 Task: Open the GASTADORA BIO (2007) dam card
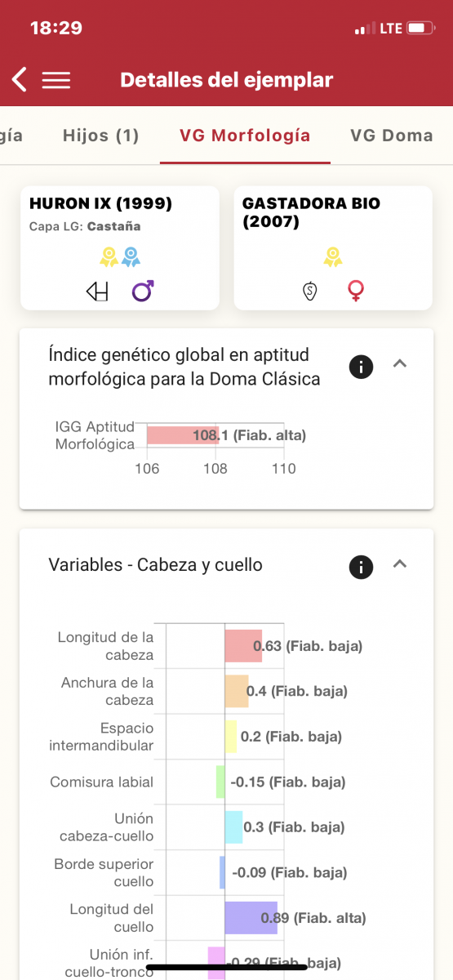click(333, 248)
